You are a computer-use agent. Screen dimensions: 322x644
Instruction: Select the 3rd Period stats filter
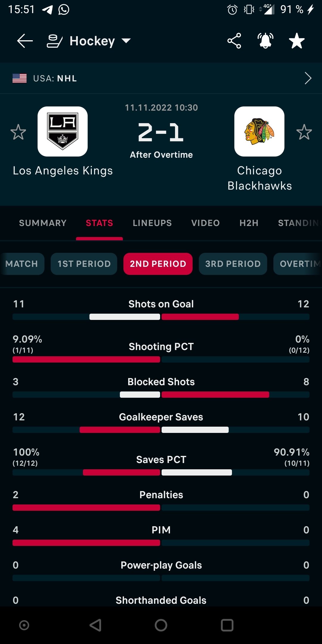click(x=233, y=264)
